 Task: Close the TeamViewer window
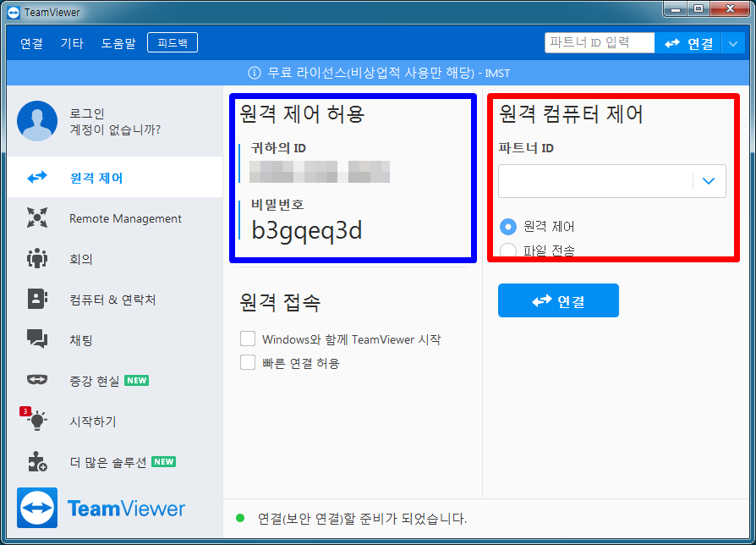[x=730, y=9]
